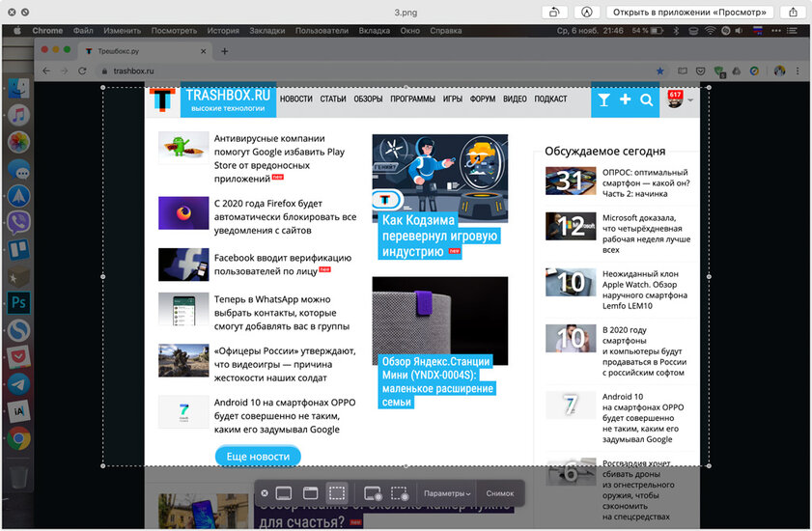Click the search magnifier on Trashbox header

point(646,100)
